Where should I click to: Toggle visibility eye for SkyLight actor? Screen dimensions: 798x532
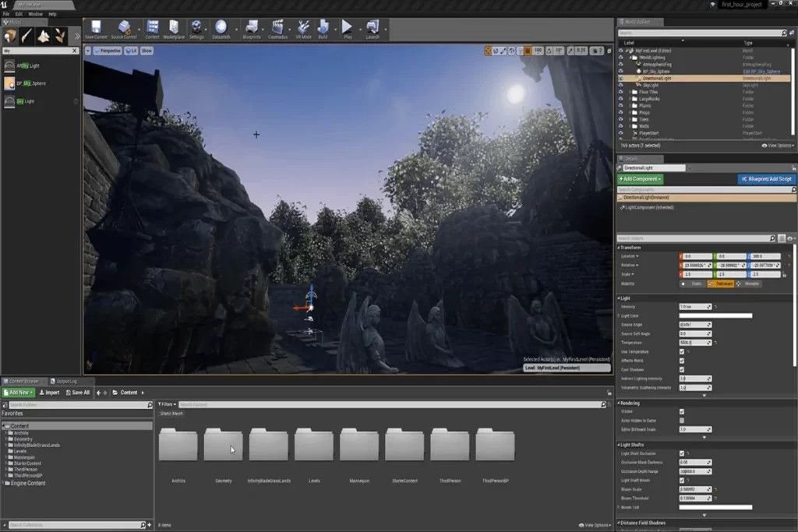pyautogui.click(x=621, y=85)
